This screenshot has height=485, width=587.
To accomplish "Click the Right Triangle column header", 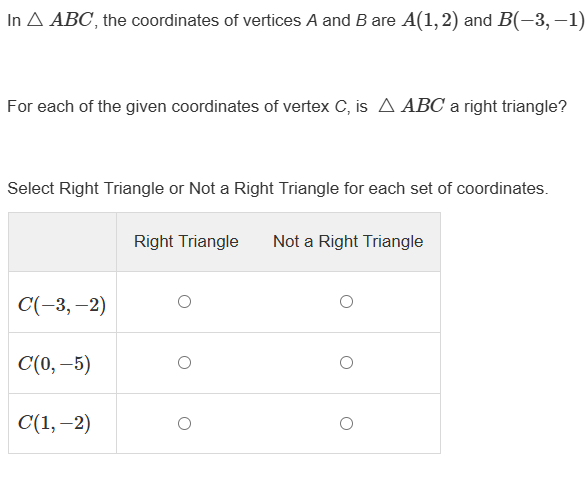I will pyautogui.click(x=186, y=242).
